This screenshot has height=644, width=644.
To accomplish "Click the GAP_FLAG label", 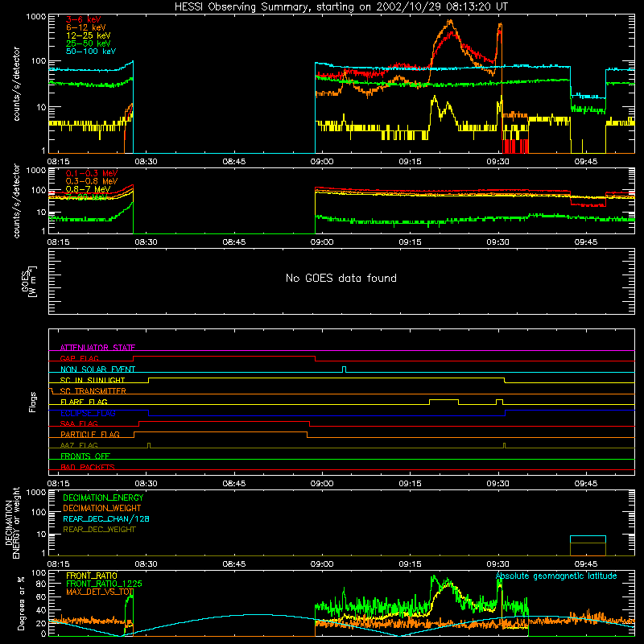I will (x=79, y=358).
